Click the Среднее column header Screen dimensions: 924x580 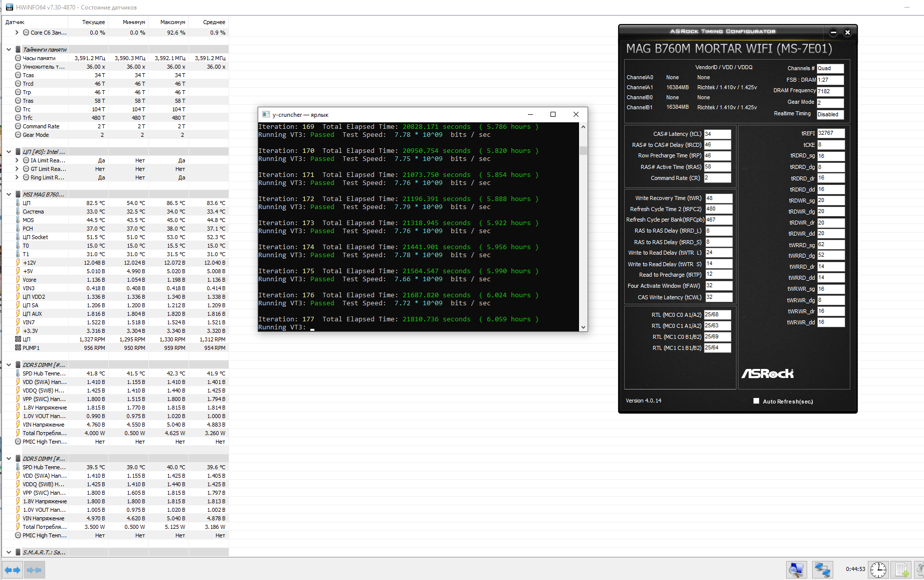209,22
